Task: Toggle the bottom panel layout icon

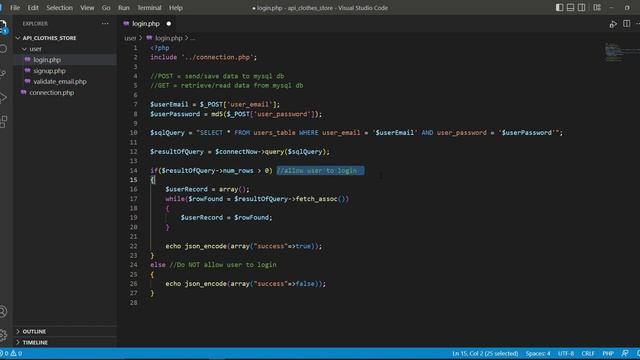Action: tap(570, 7)
